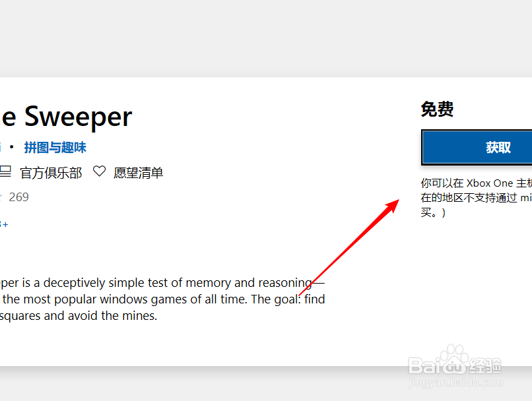Viewport: 532px width, 401px height.
Task: Click the 免费 price label
Action: coord(437,109)
